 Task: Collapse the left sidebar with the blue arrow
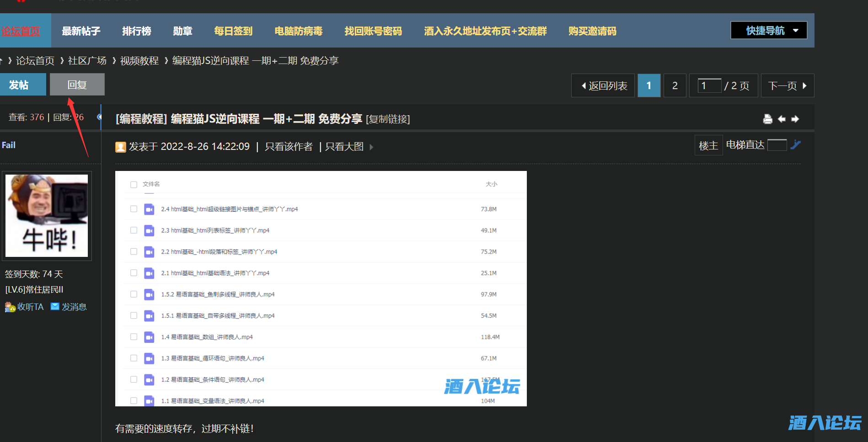100,117
